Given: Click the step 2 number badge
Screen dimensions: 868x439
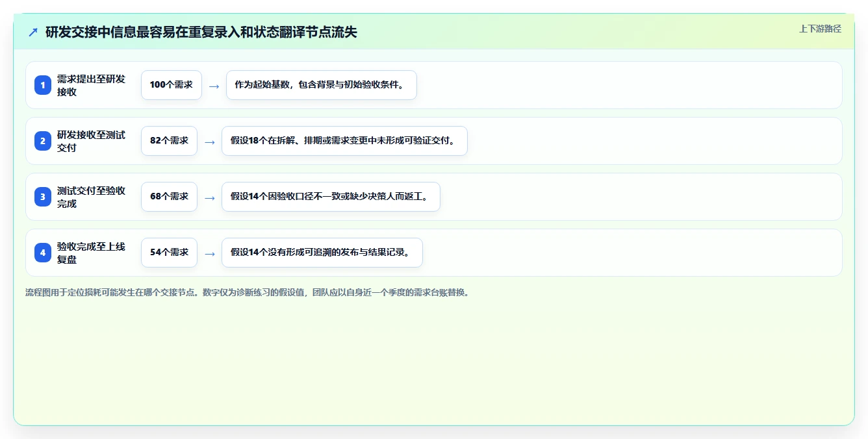Looking at the screenshot, I should [43, 141].
